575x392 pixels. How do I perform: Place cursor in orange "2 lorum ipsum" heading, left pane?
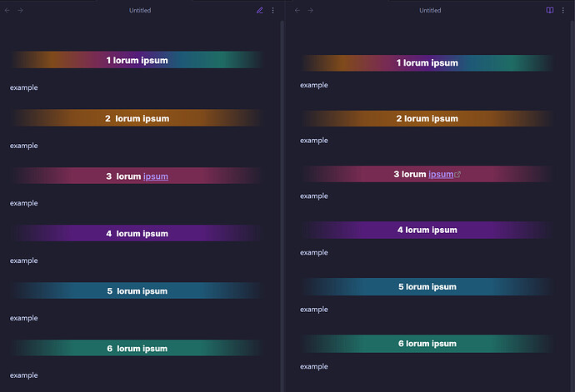pyautogui.click(x=137, y=118)
